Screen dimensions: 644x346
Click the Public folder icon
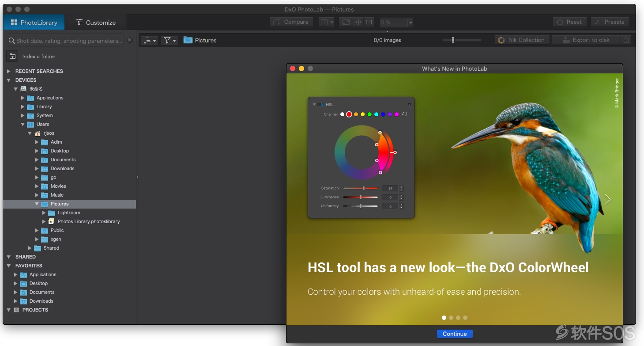pyautogui.click(x=45, y=230)
